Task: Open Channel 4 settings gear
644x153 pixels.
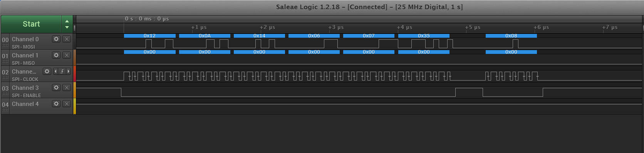Action: click(x=56, y=104)
